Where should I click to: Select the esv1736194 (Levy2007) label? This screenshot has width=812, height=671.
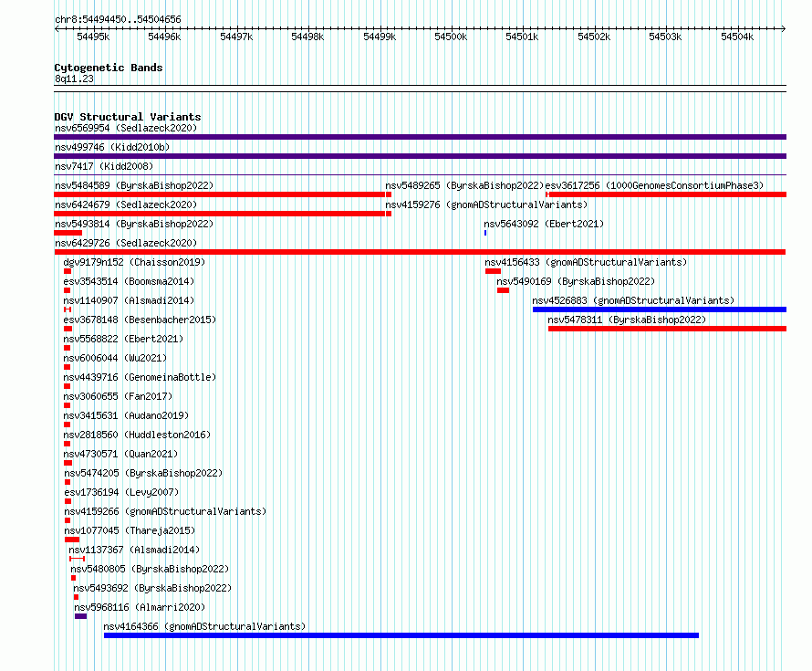click(x=121, y=492)
